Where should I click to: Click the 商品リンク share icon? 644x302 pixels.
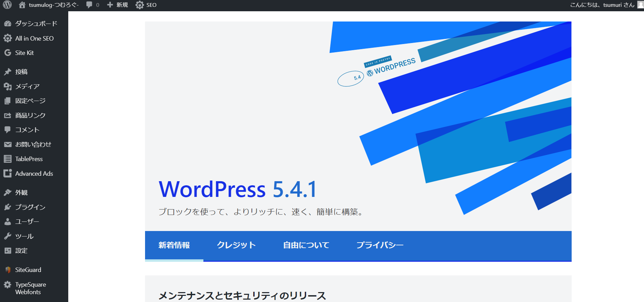click(x=8, y=115)
